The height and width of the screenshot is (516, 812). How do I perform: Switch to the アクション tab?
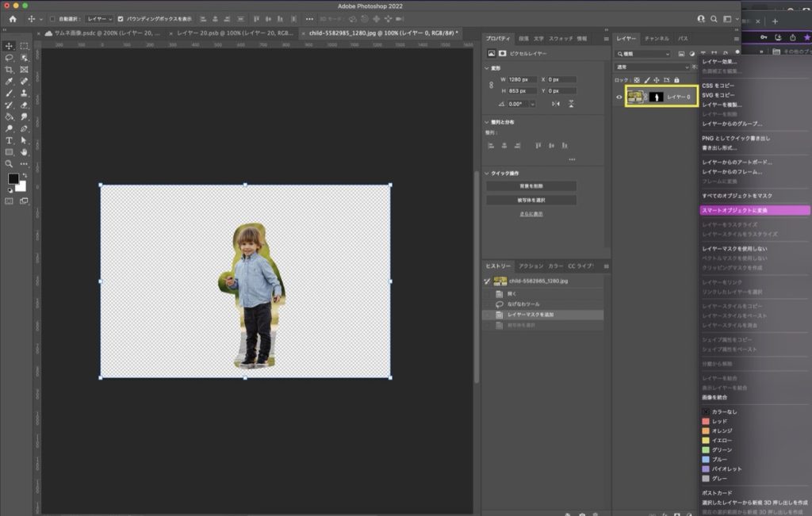530,266
